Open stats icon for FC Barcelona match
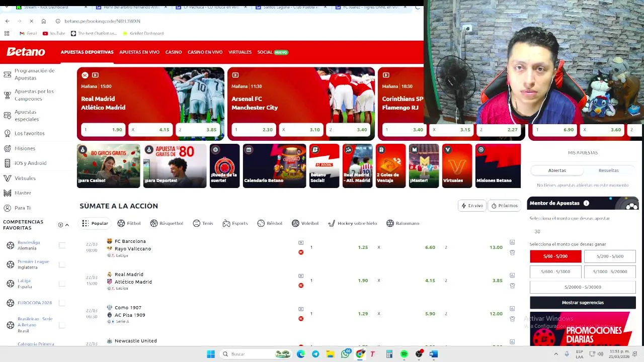 pyautogui.click(x=512, y=242)
